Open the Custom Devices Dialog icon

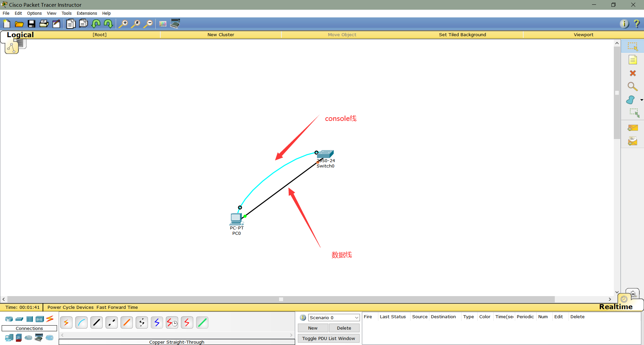175,23
